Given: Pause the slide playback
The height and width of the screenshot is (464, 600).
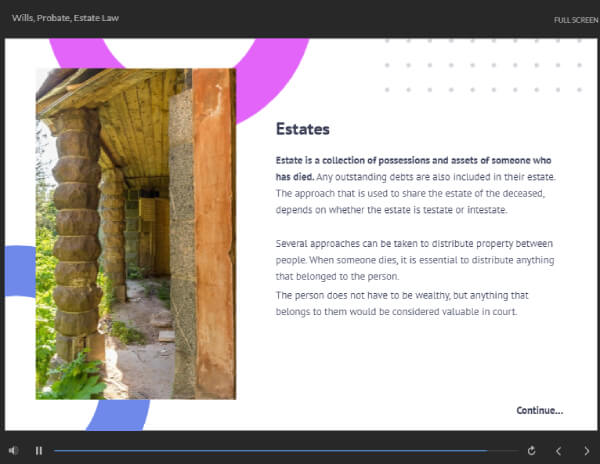Looking at the screenshot, I should 39,450.
